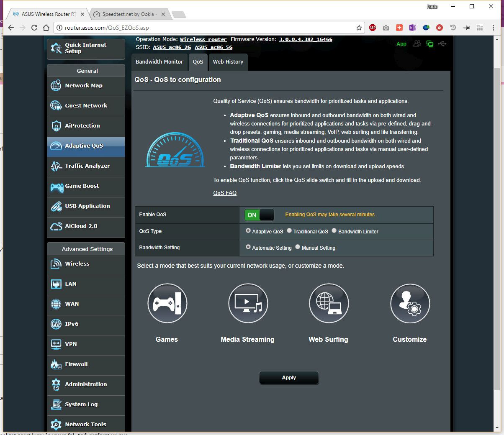
Task: Click the OneNote extension icon
Action: 413,28
